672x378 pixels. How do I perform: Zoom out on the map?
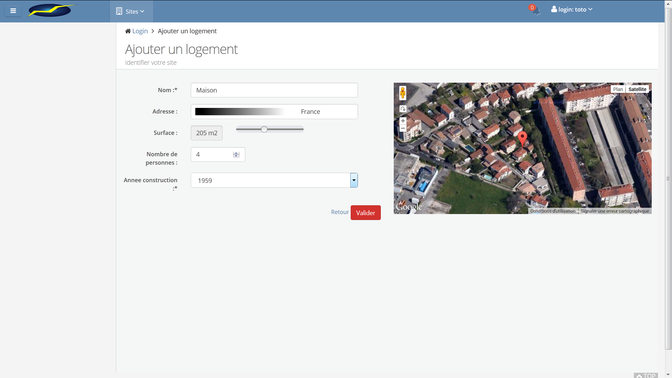pos(403,128)
